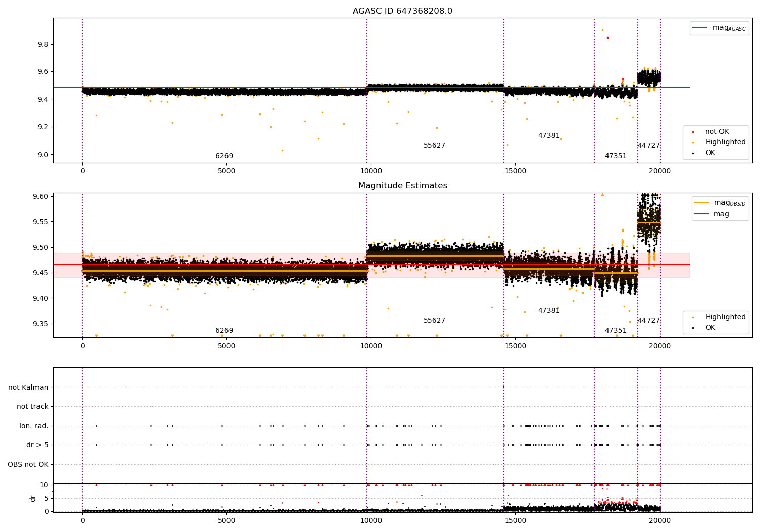The width and height of the screenshot is (760, 532).
Task: Click the 10 tick on the dr axis
Action: [44, 485]
